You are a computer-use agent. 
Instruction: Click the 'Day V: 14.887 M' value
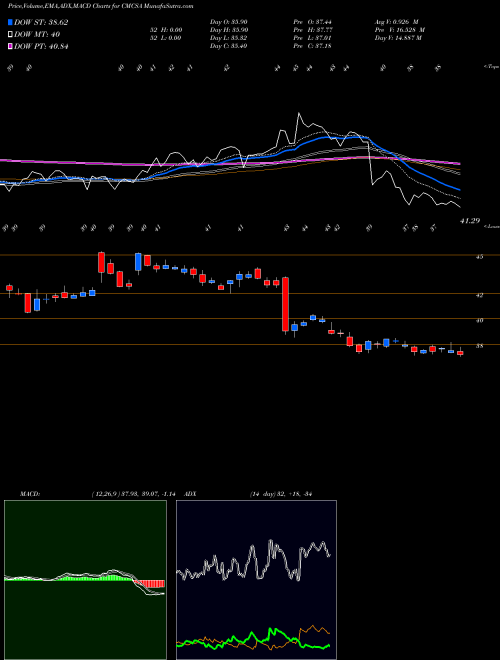(398, 38)
